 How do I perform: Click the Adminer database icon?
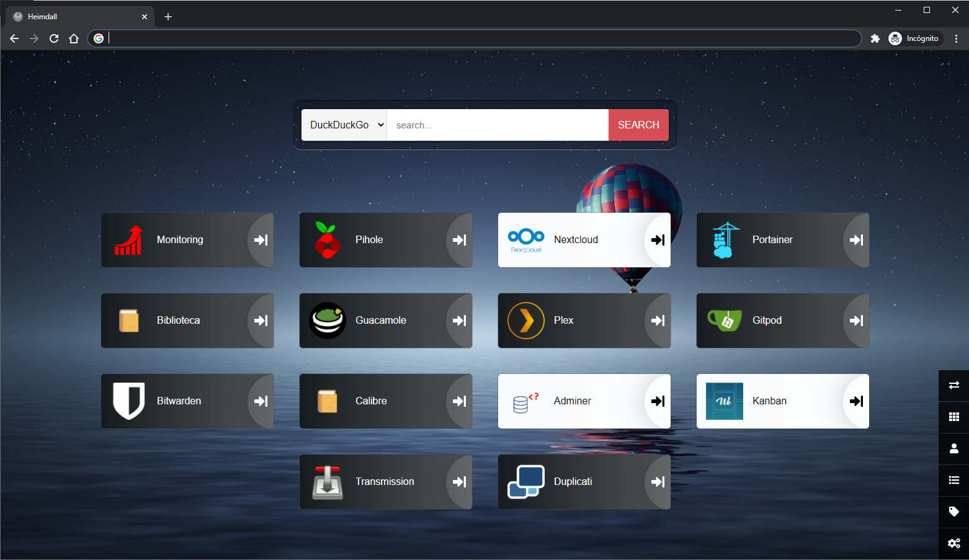pyautogui.click(x=525, y=402)
